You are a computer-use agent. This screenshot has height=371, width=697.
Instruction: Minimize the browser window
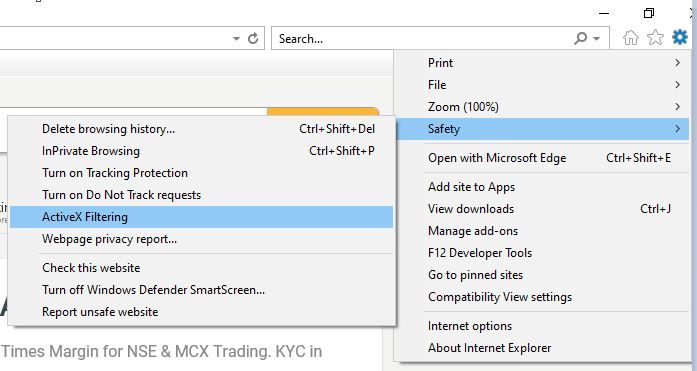coord(604,13)
